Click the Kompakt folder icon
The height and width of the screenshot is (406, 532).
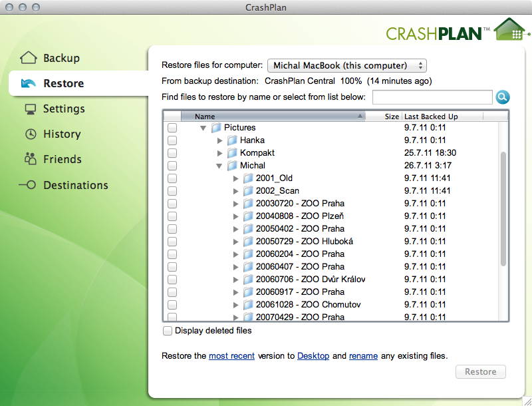[232, 153]
